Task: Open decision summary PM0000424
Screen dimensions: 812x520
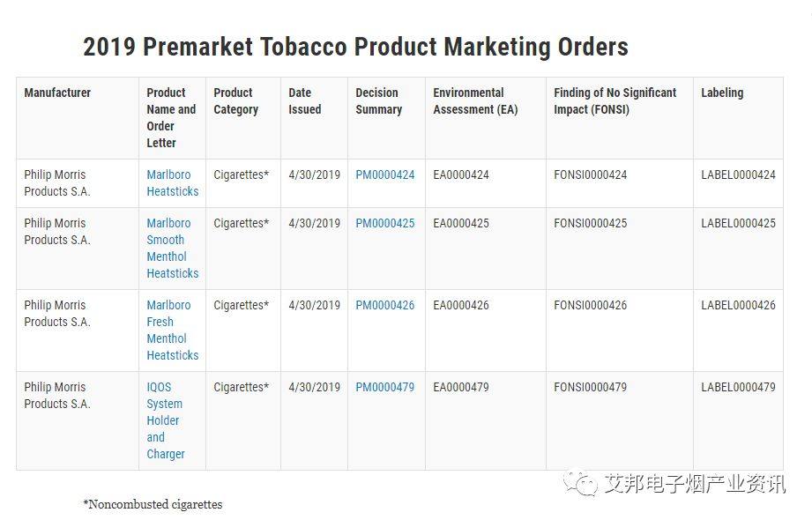Action: click(384, 175)
